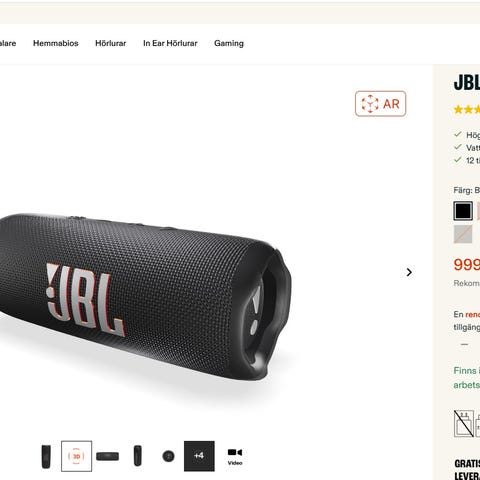Open the 3D view thumbnail

[x=76, y=456]
